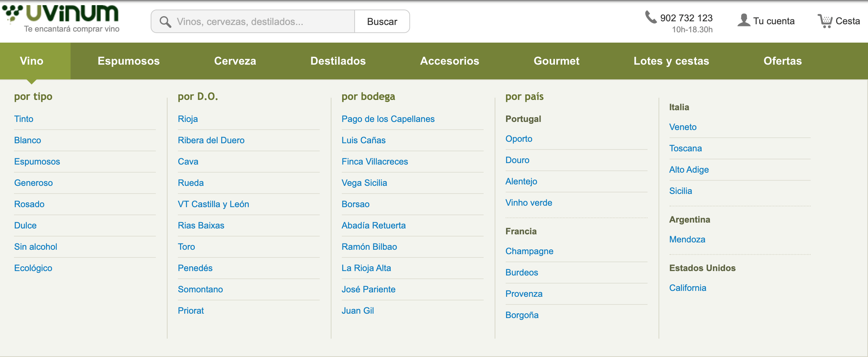Open the shopping cart icon
Image resolution: width=868 pixels, height=357 pixels.
coord(825,21)
